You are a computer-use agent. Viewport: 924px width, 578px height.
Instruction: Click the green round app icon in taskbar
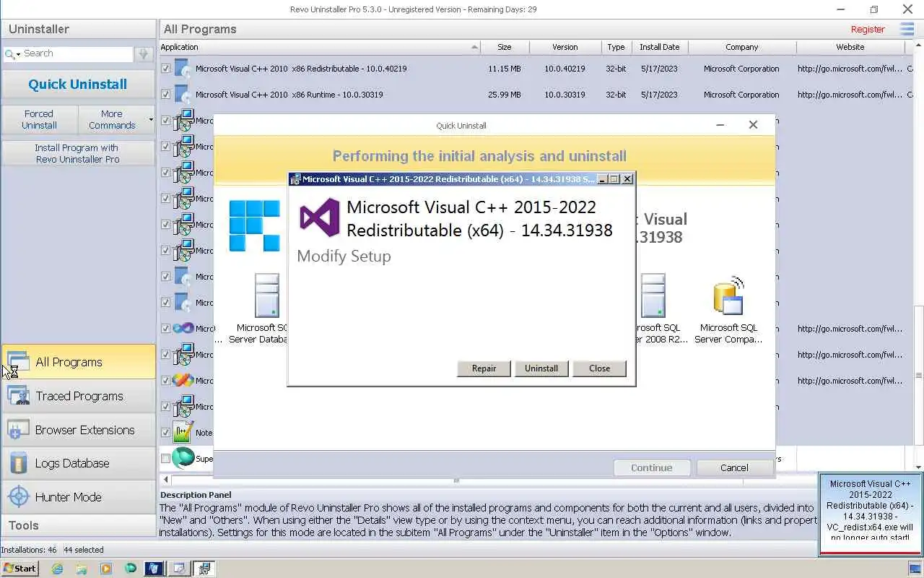coord(131,569)
